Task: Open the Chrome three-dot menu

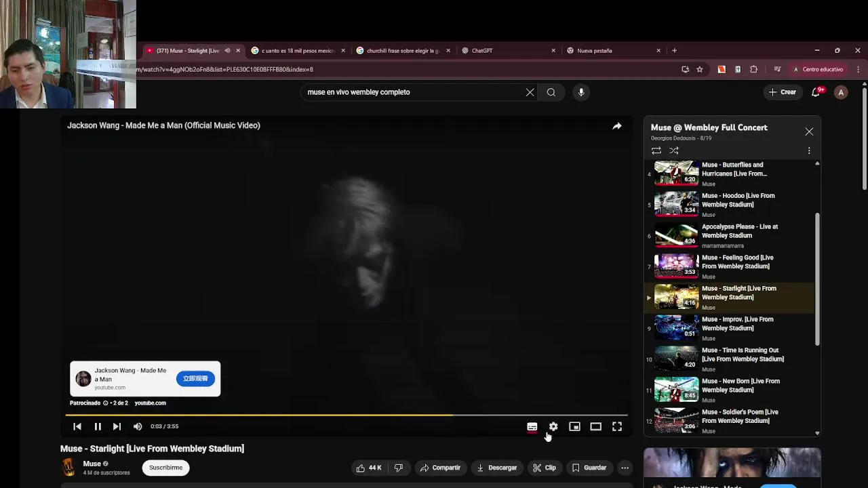Action: click(858, 69)
